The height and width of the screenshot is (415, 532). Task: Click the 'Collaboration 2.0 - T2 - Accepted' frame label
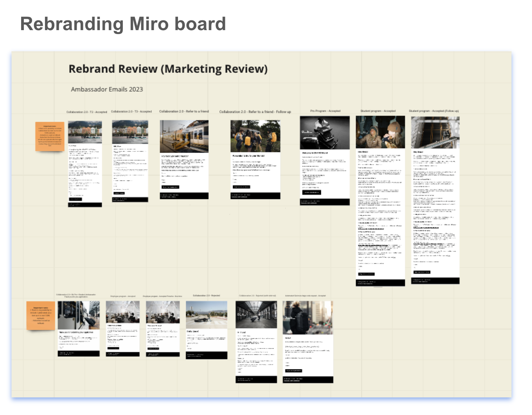[x=86, y=112]
